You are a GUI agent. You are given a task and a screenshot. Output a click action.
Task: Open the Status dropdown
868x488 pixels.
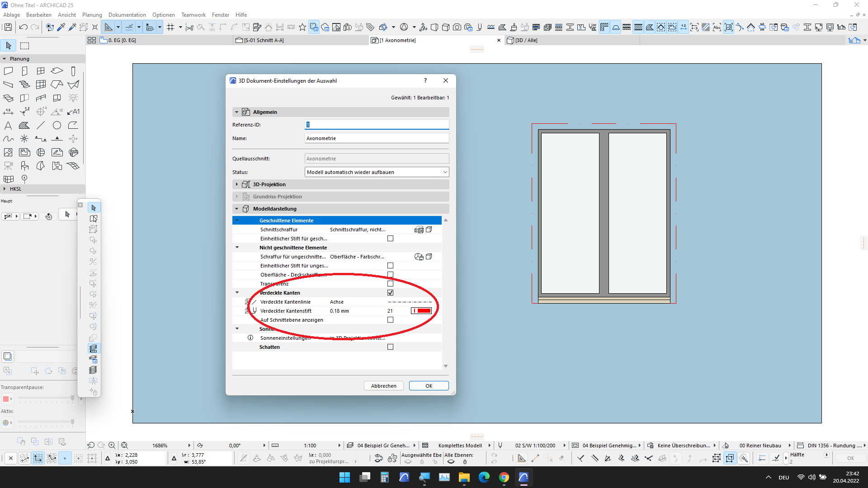coord(377,172)
